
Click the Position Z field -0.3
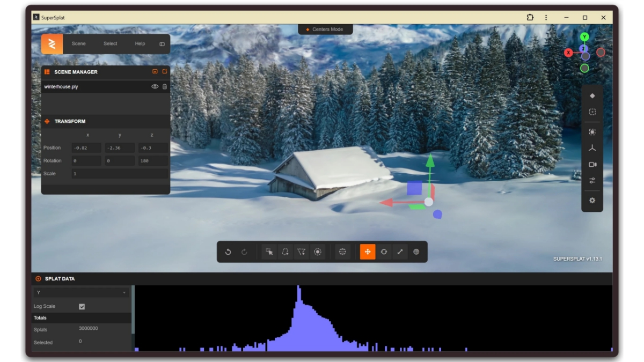pos(153,147)
